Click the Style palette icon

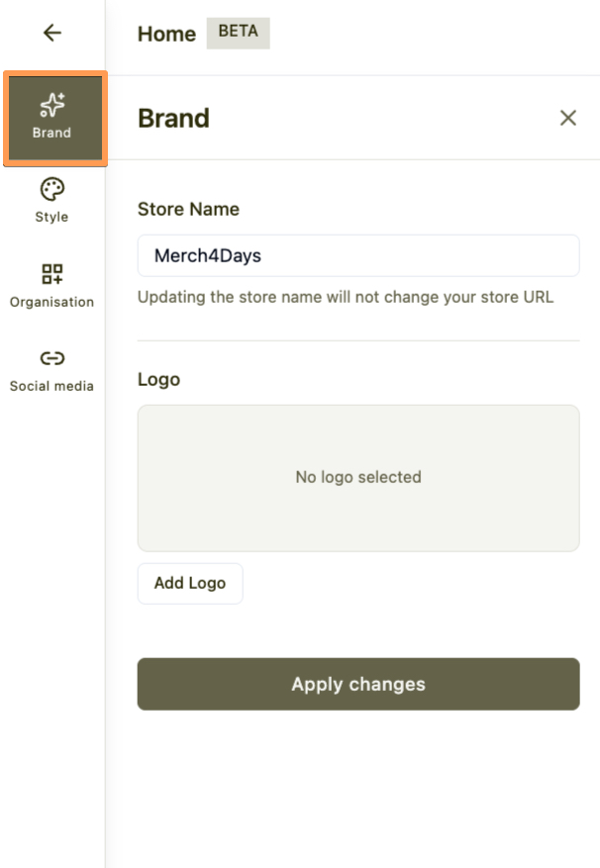tap(51, 189)
